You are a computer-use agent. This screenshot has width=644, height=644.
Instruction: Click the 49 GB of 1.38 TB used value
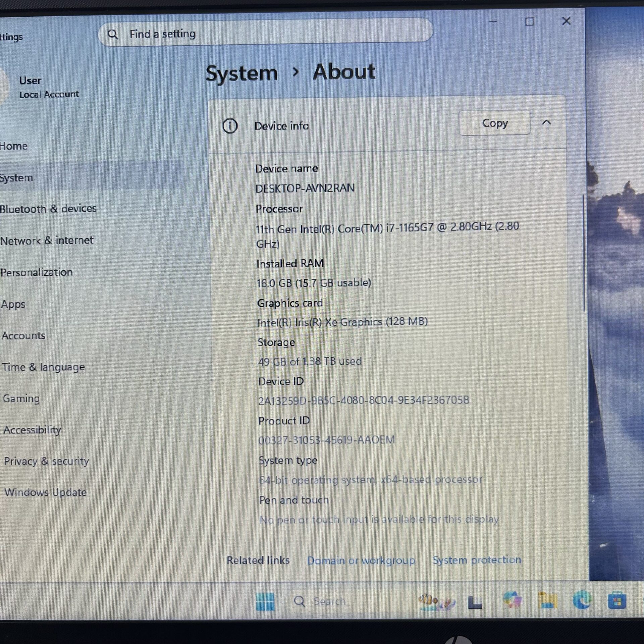tap(310, 362)
